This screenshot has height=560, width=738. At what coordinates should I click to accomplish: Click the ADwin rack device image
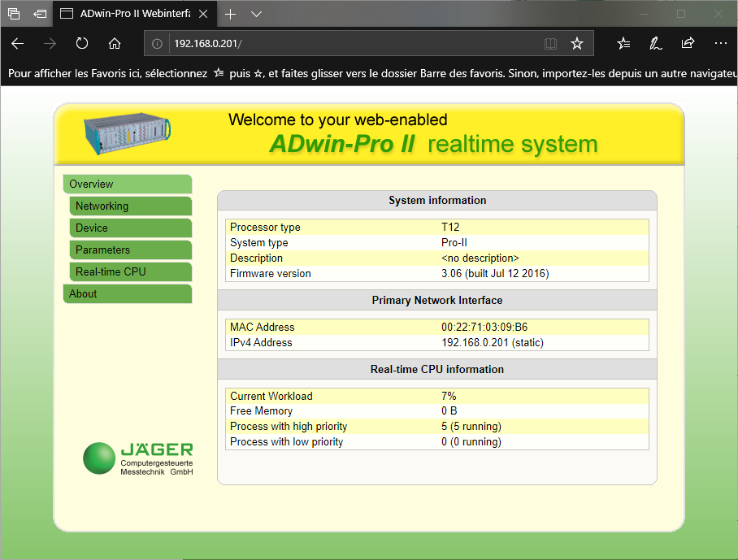127,133
